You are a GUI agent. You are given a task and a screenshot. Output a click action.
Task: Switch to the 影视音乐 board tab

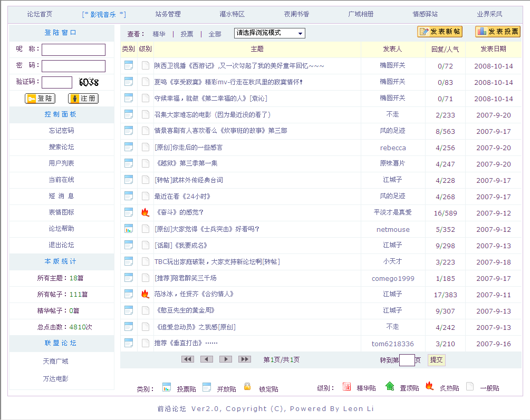click(x=103, y=15)
